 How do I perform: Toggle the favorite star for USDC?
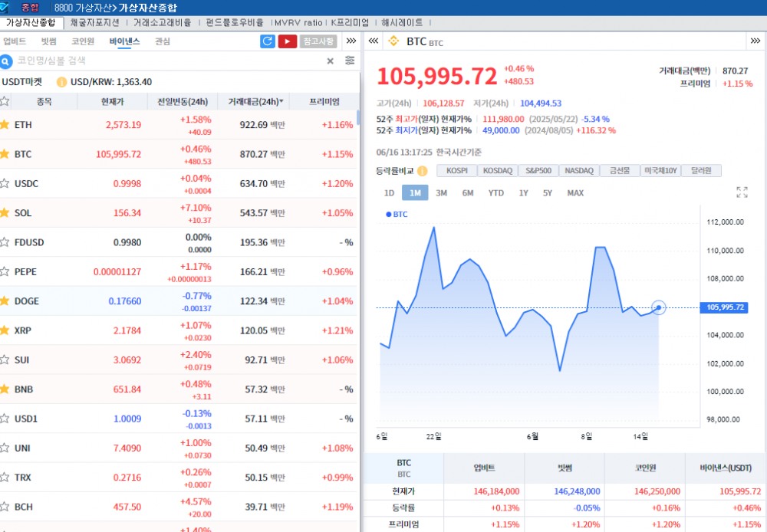pyautogui.click(x=5, y=183)
